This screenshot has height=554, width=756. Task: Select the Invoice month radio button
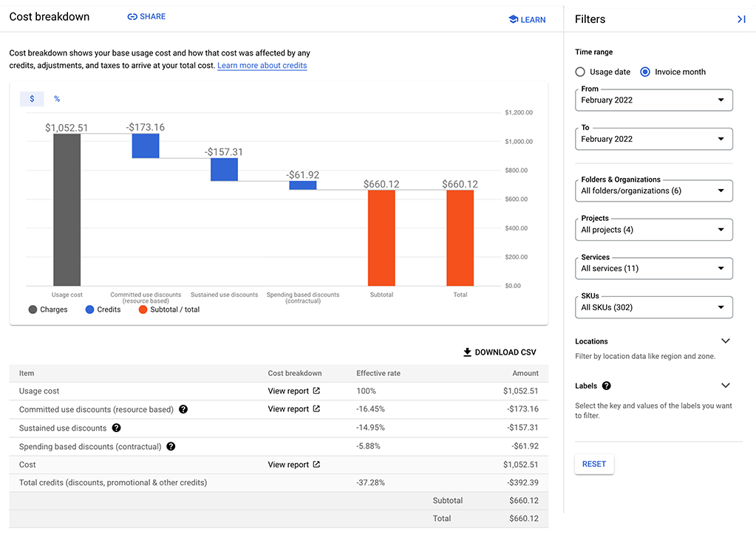click(x=645, y=72)
